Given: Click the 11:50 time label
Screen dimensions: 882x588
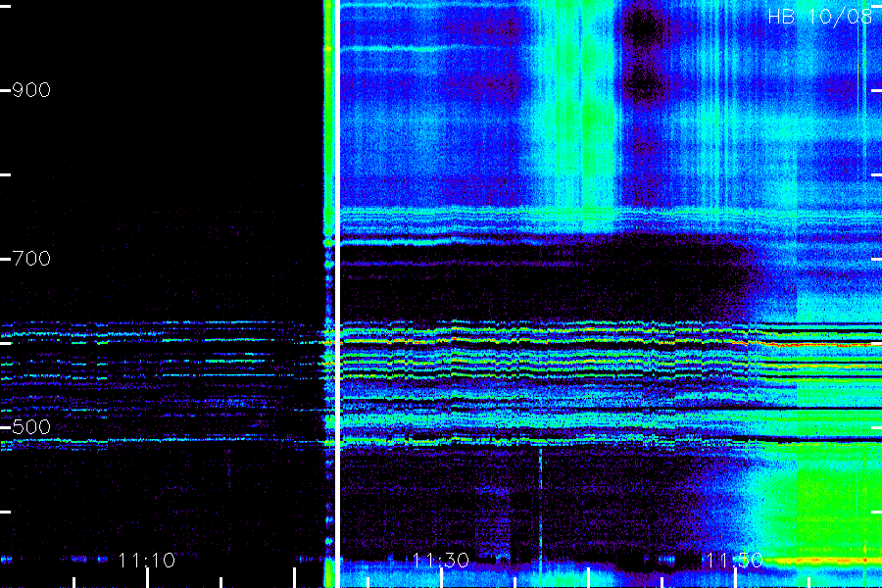Looking at the screenshot, I should 734,561.
